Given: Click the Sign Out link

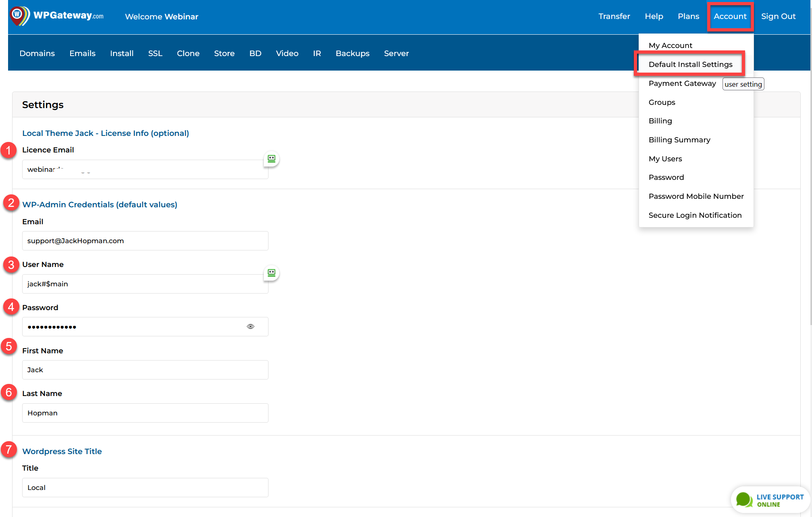Looking at the screenshot, I should click(778, 17).
